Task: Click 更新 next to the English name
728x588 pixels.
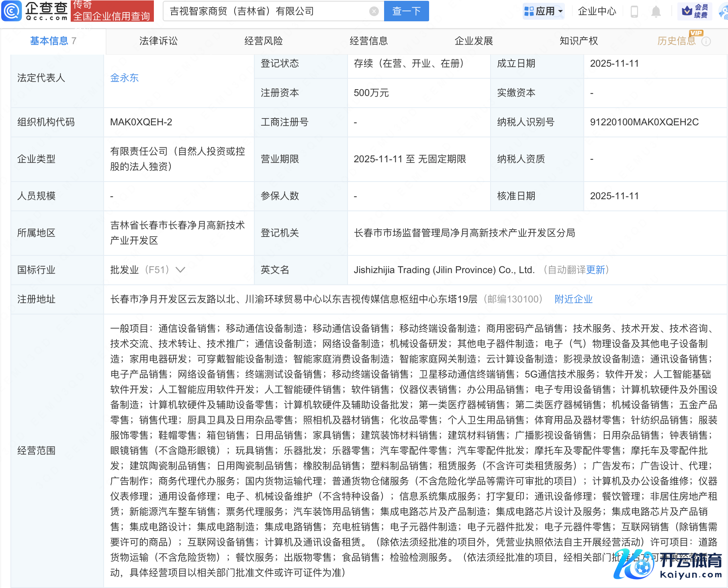Action: (x=595, y=270)
